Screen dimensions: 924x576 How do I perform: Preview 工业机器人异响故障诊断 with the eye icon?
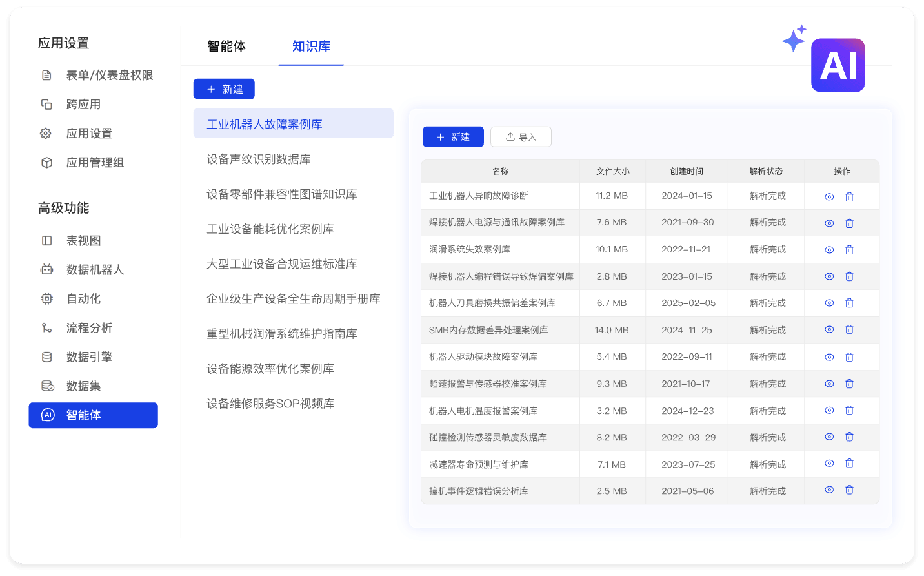point(829,196)
